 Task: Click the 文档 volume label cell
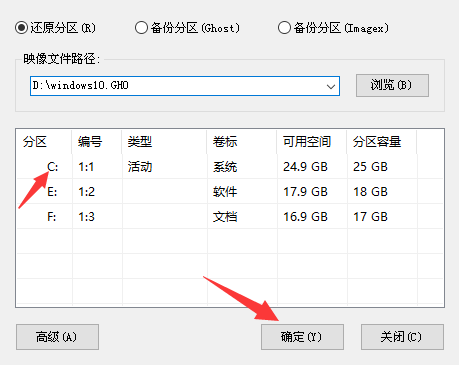point(225,217)
